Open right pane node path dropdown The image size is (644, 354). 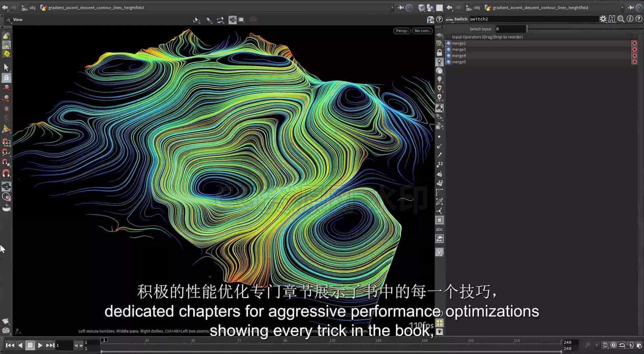pyautogui.click(x=622, y=7)
